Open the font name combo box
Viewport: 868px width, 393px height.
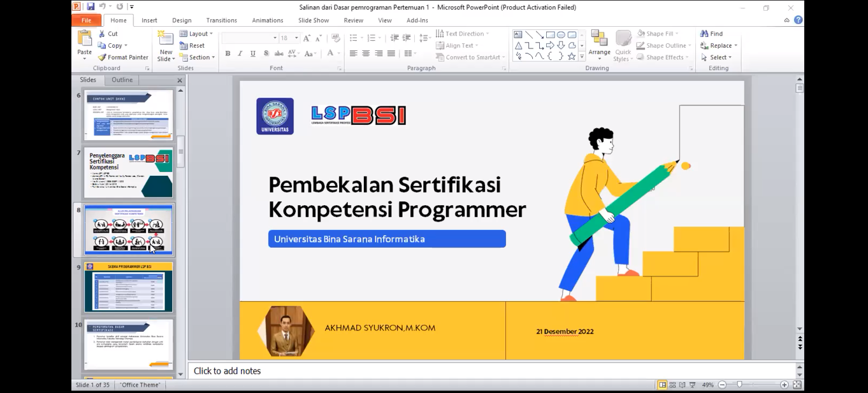pyautogui.click(x=250, y=38)
